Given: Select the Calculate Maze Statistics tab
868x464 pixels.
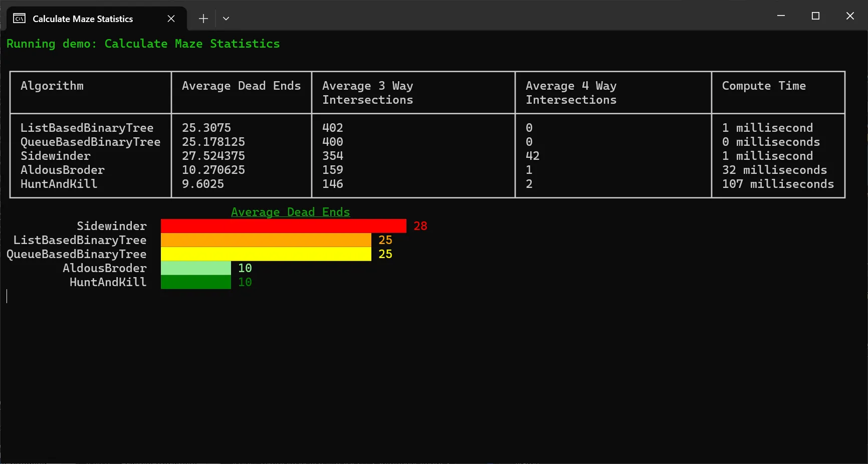Looking at the screenshot, I should coord(83,19).
